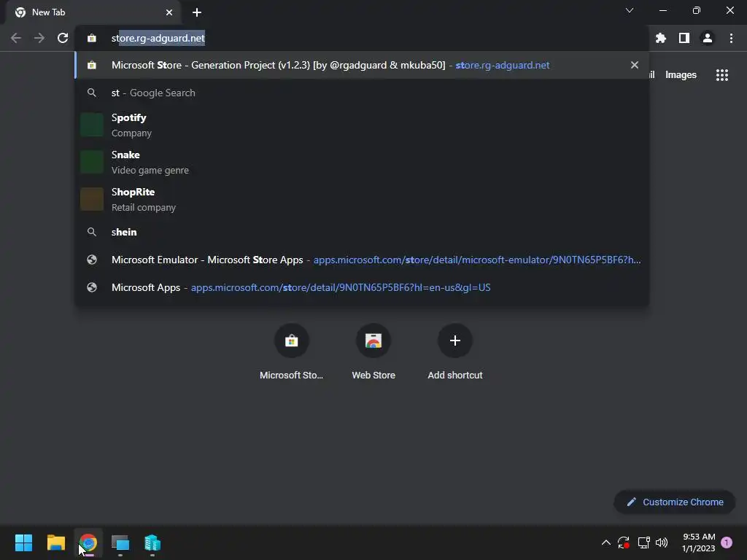Viewport: 747px width, 560px height.
Task: Remove the store.rg-adguard.net suggestion
Action: [x=635, y=65]
